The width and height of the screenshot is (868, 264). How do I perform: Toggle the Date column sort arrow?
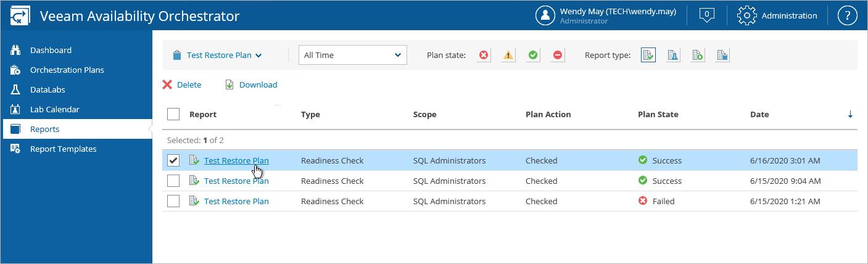[x=850, y=114]
